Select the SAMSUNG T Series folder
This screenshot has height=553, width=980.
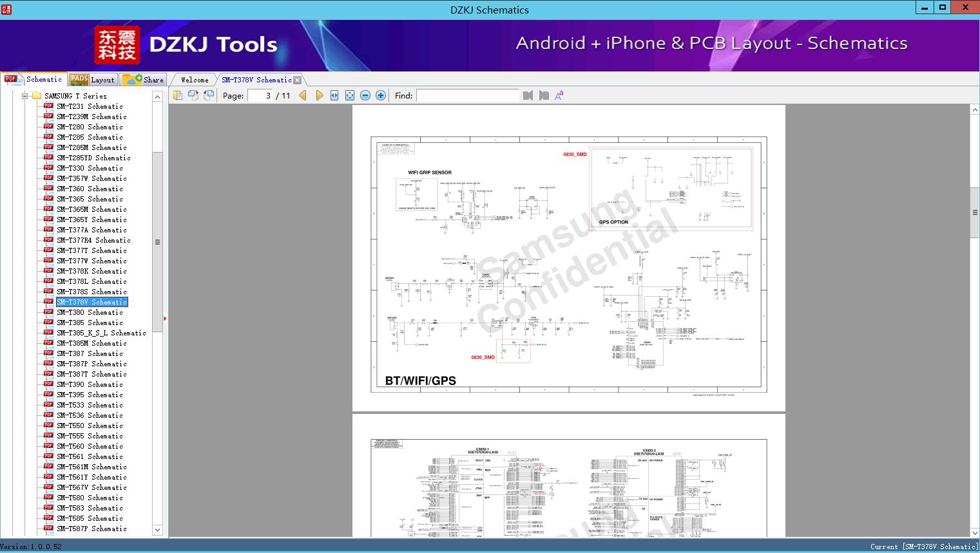pyautogui.click(x=75, y=96)
